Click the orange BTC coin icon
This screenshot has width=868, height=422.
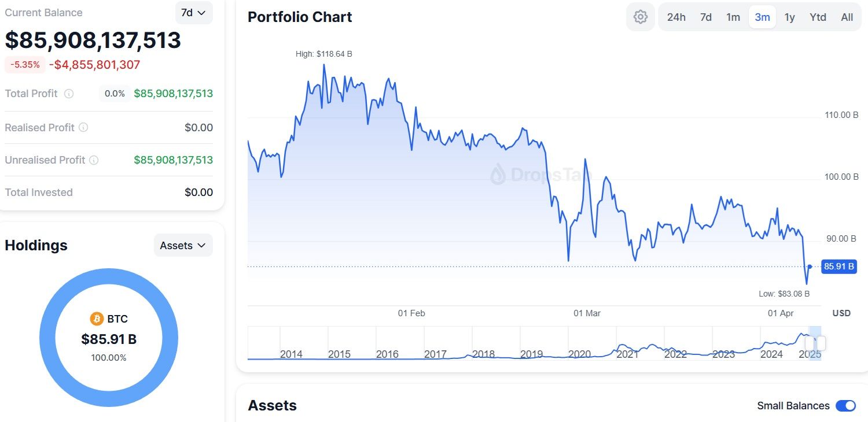pyautogui.click(x=97, y=319)
